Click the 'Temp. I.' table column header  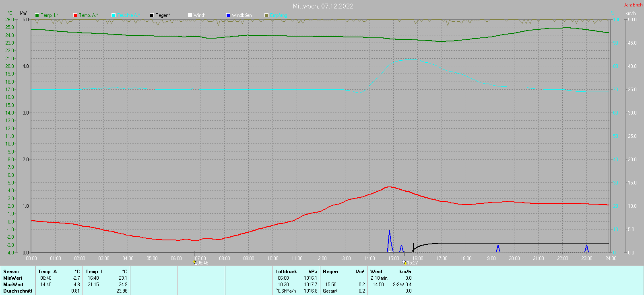pos(95,272)
